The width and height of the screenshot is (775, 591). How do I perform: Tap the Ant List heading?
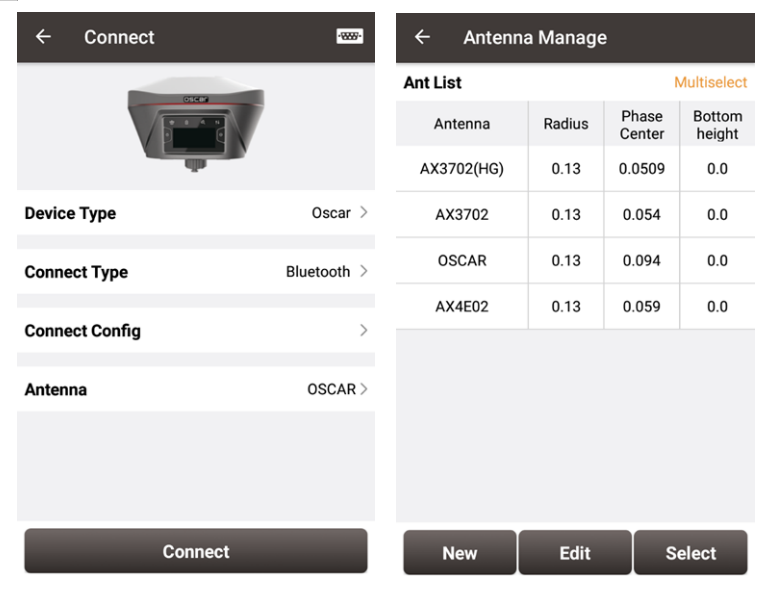click(432, 83)
